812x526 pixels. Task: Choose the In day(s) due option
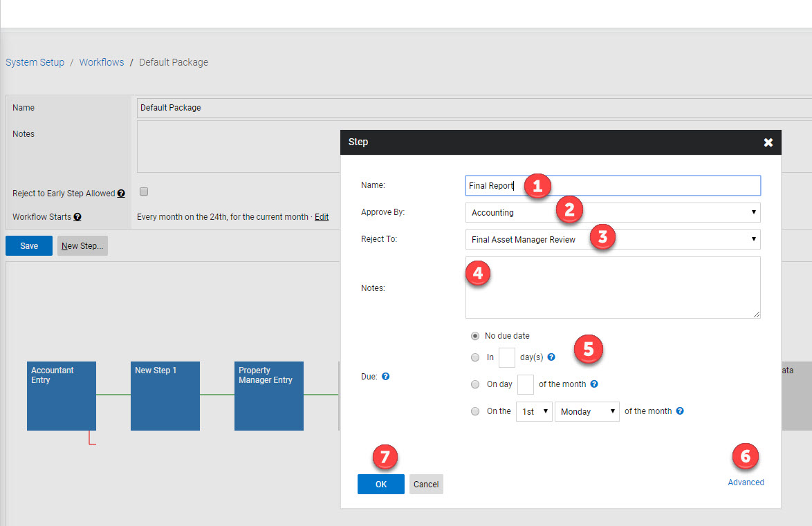click(475, 357)
